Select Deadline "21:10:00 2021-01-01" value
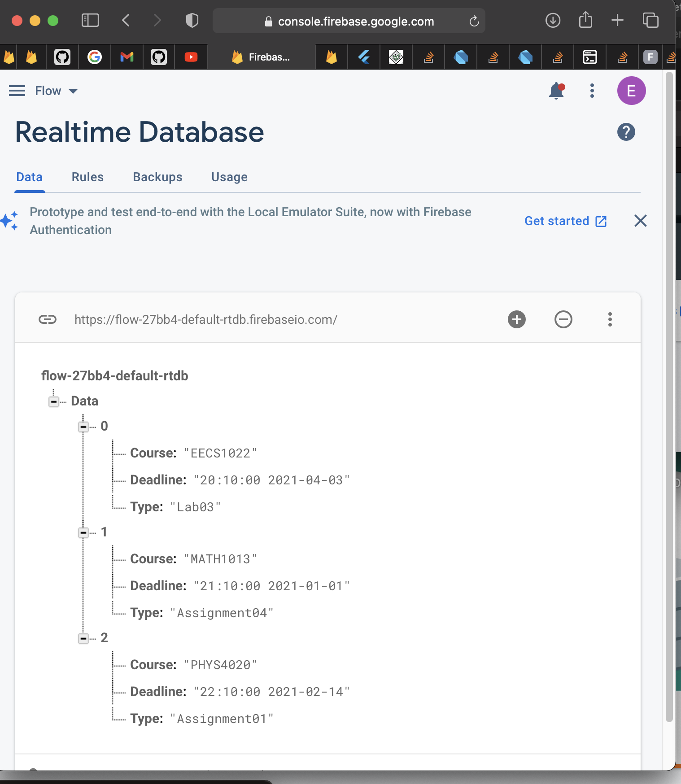This screenshot has width=681, height=784. click(x=271, y=586)
